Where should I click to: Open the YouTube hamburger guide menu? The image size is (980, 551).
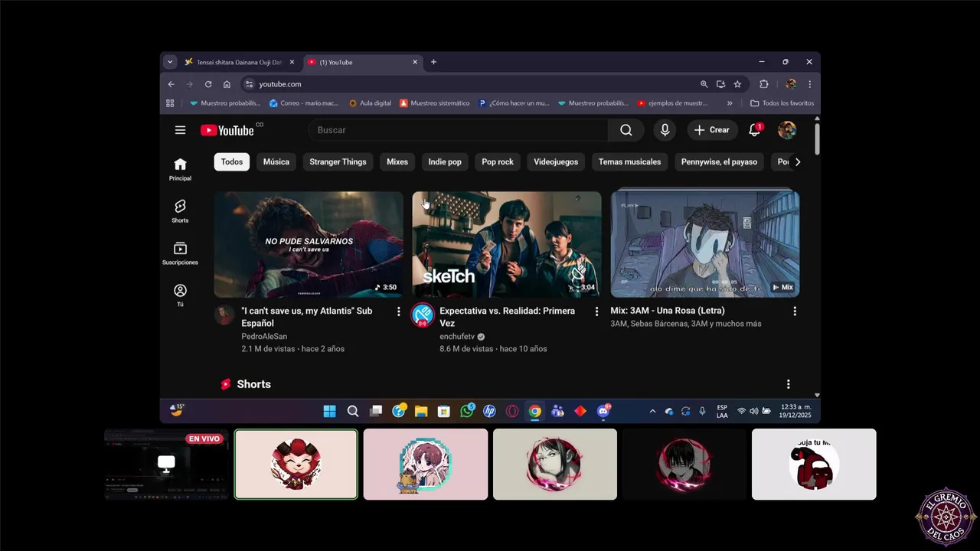pos(180,130)
